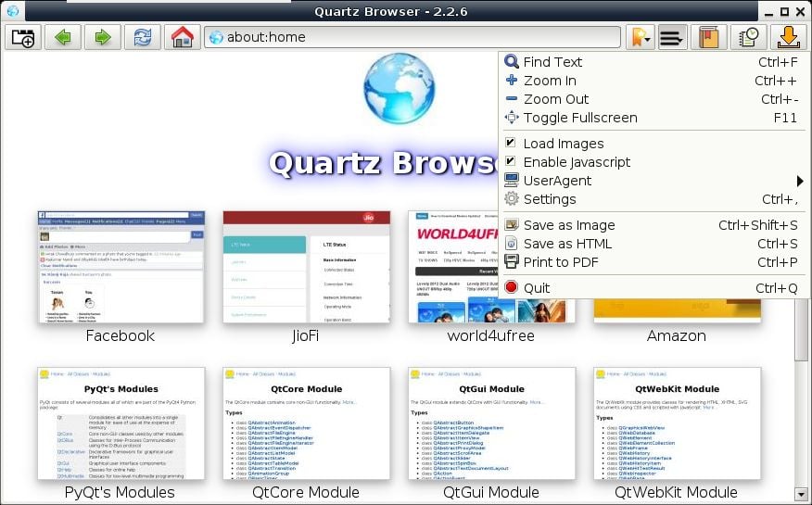Open the QtWebKit Module thumbnail

pyautogui.click(x=677, y=423)
